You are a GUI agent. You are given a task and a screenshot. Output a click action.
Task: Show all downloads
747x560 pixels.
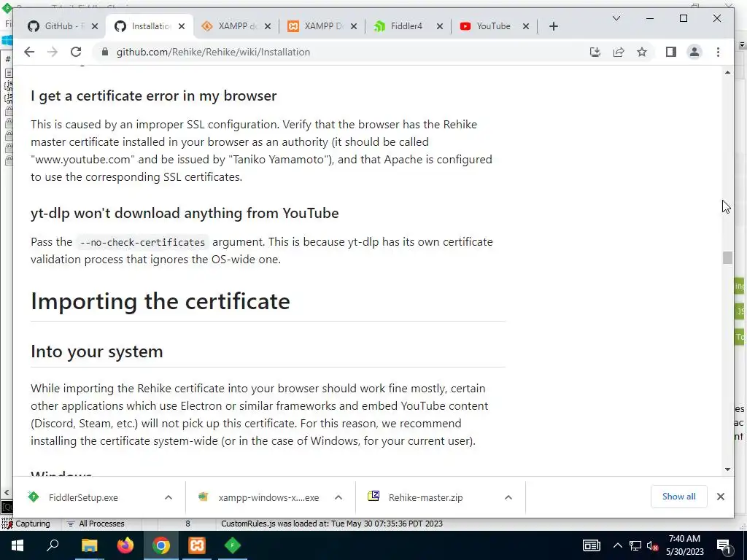(679, 497)
